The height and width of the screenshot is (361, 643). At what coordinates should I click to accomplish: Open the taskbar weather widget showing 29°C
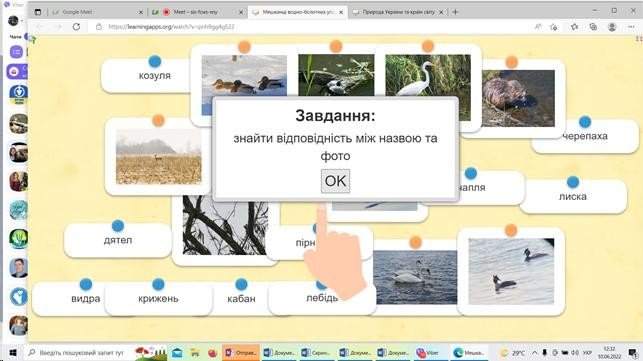(513, 353)
